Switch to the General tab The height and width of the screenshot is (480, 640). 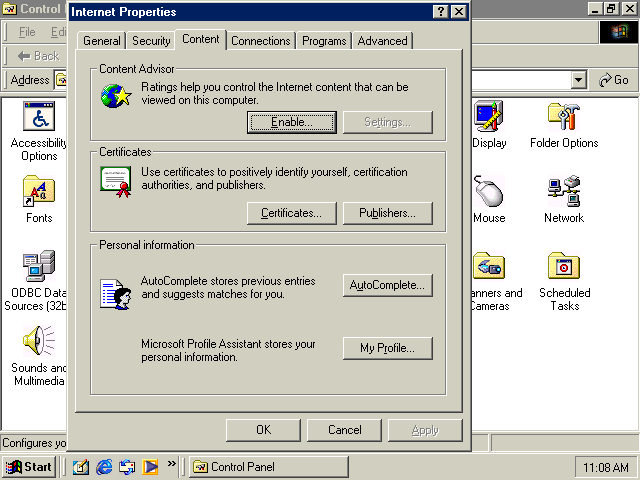[102, 41]
